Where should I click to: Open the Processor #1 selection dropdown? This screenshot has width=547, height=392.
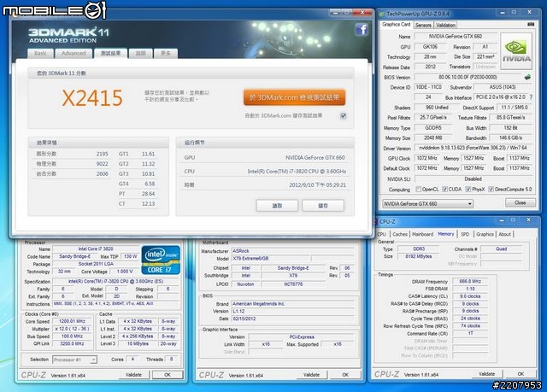click(74, 360)
